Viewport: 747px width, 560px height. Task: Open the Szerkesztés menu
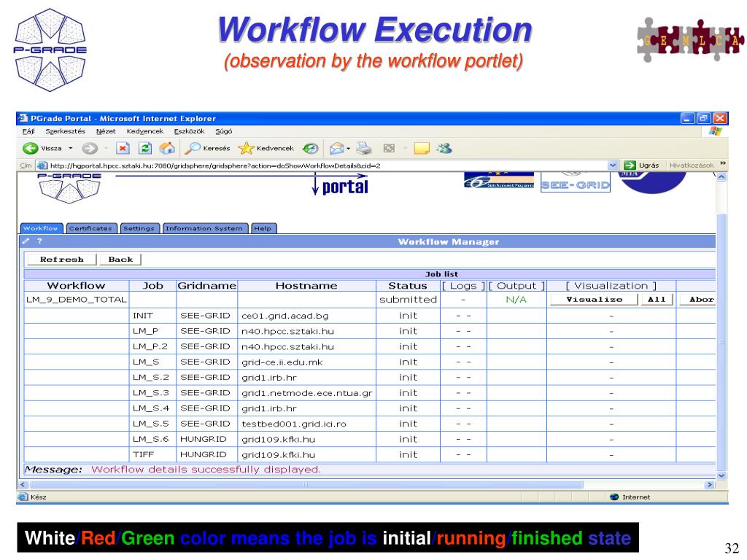point(65,131)
